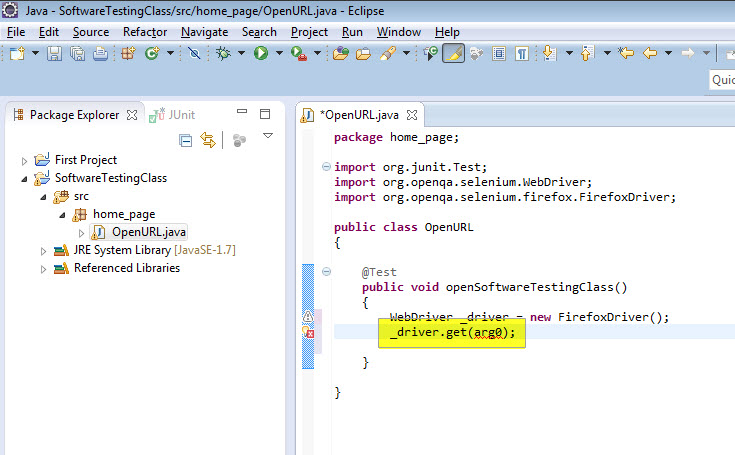Open the Edit menu
The height and width of the screenshot is (455, 735).
49,32
